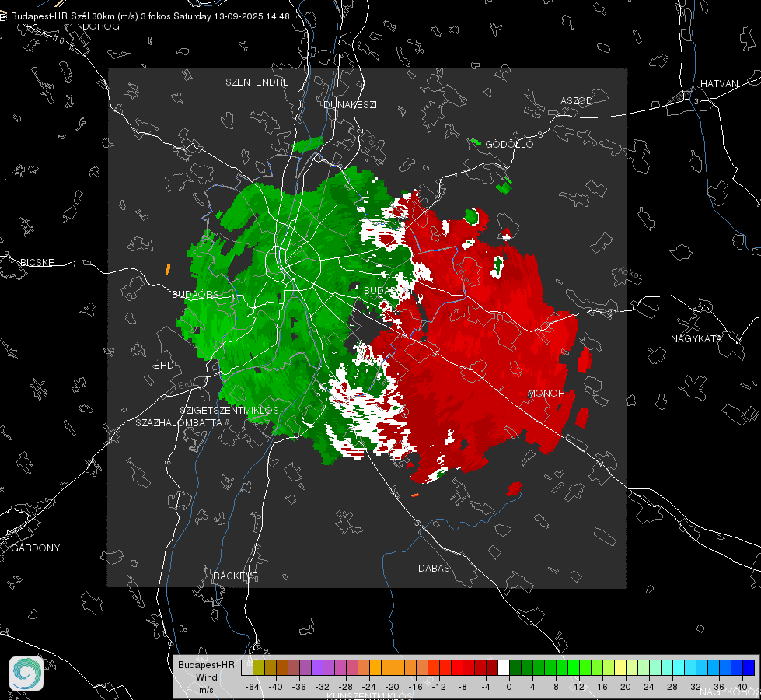Click the '-16' legend value

click(x=415, y=687)
